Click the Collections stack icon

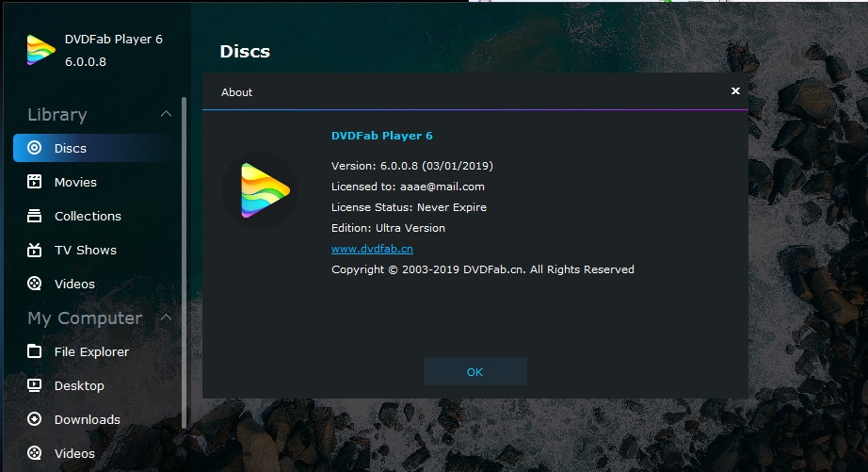34,216
